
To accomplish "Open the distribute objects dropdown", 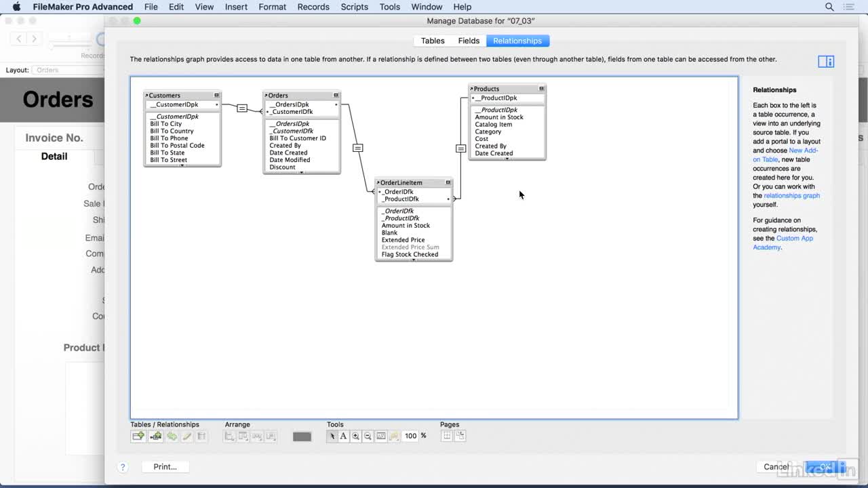I will [x=243, y=436].
